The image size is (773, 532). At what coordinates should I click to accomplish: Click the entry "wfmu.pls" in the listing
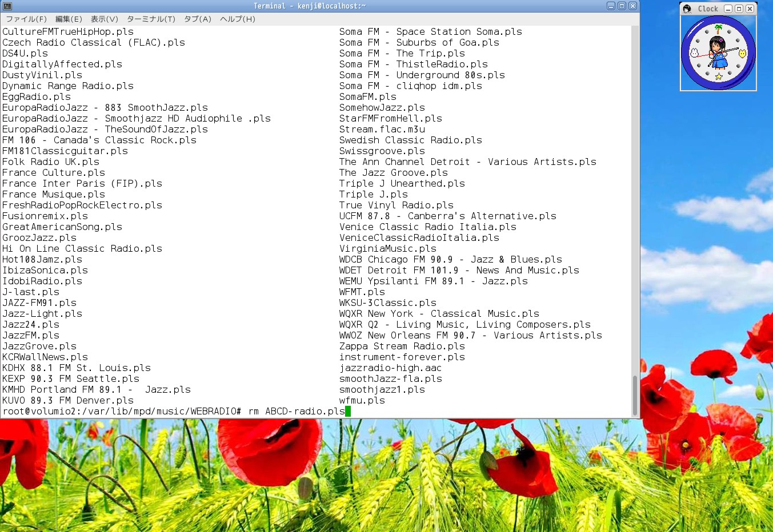pos(362,400)
